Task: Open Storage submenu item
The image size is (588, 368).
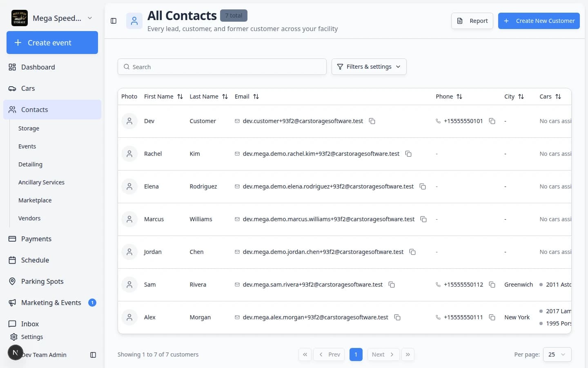Action: 29,128
